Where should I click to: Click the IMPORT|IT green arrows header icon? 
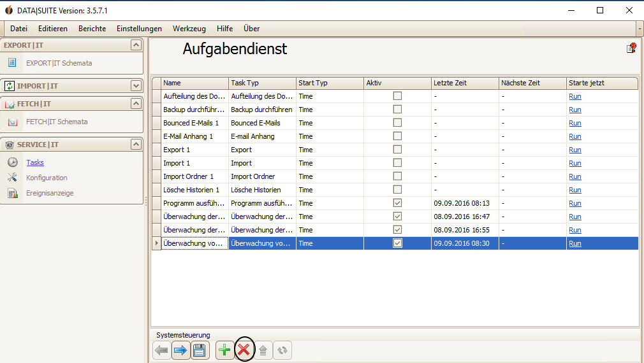pos(10,86)
